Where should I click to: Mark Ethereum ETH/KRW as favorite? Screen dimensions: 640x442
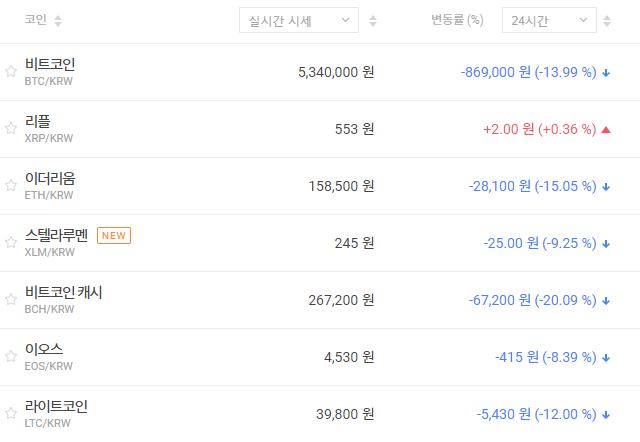point(11,185)
